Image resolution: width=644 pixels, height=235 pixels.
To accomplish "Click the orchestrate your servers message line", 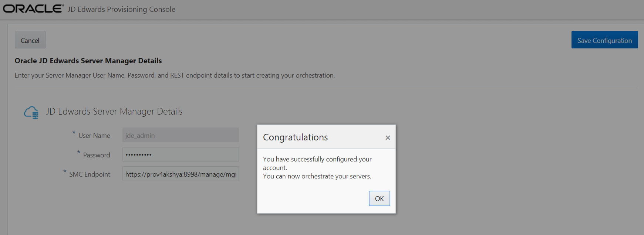I will [x=317, y=176].
